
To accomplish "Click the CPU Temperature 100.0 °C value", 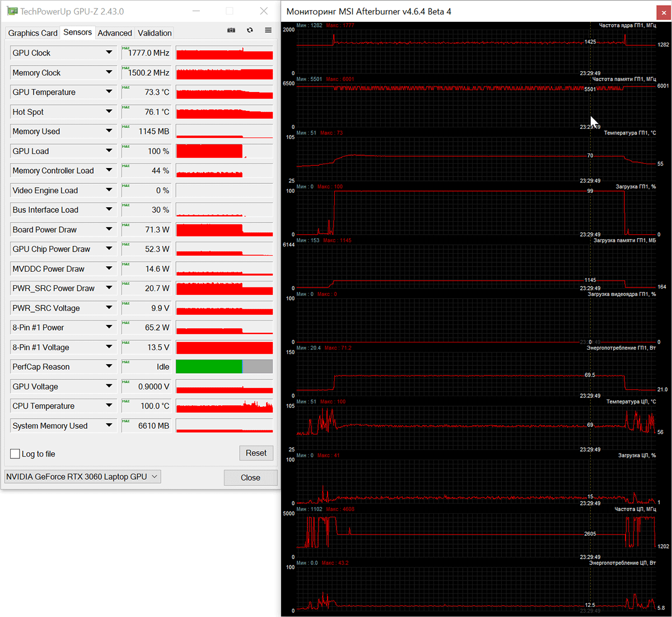I will tap(155, 406).
